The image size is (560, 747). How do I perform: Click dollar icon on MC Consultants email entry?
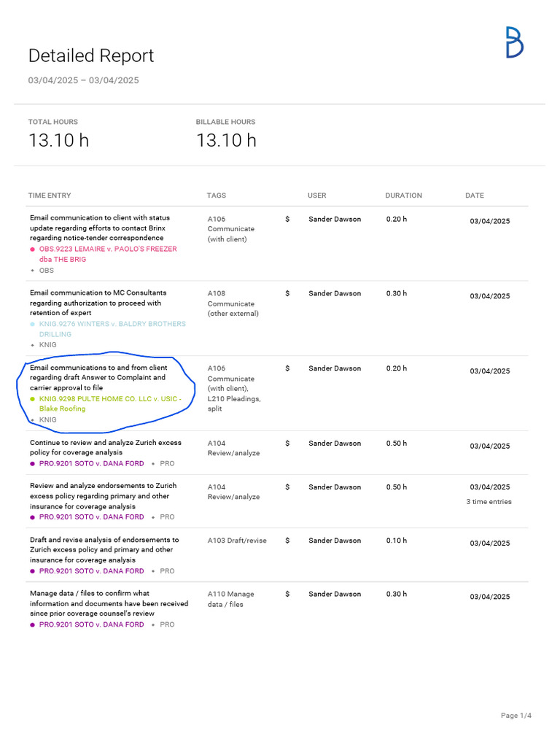tap(288, 293)
